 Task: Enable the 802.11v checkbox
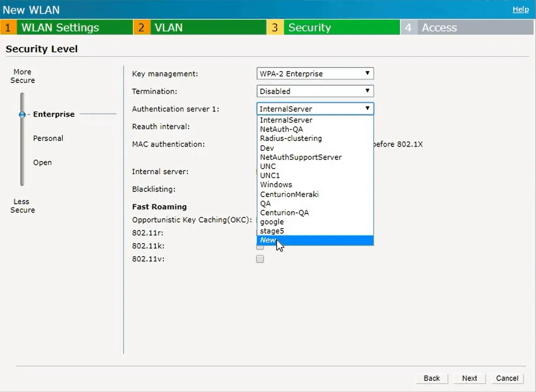pyautogui.click(x=260, y=259)
